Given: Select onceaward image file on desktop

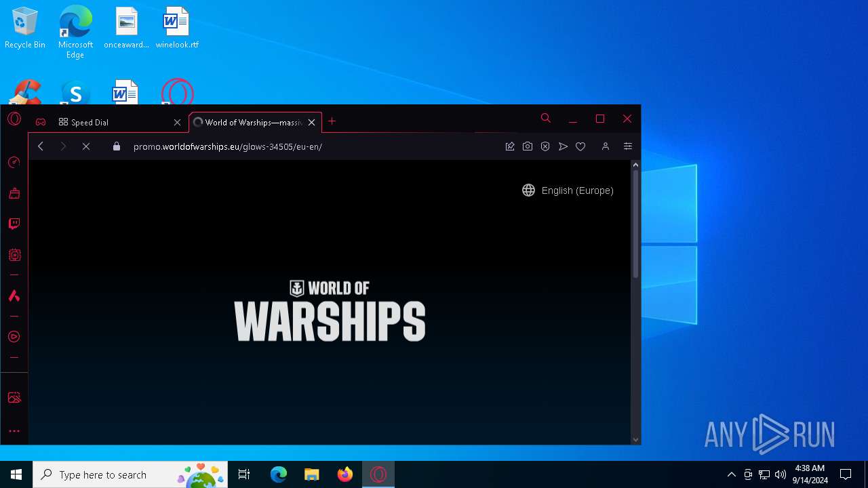Looking at the screenshot, I should click(x=126, y=28).
